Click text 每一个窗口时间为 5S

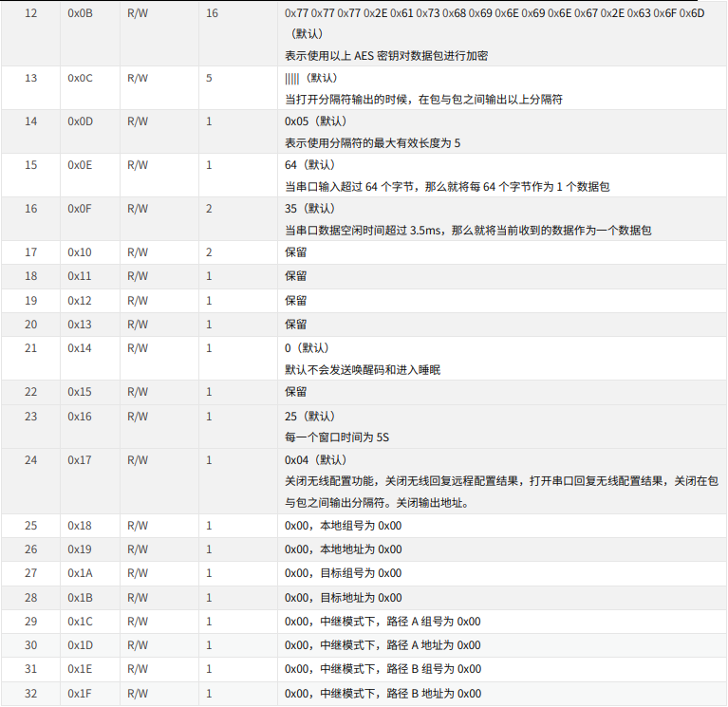point(337,437)
